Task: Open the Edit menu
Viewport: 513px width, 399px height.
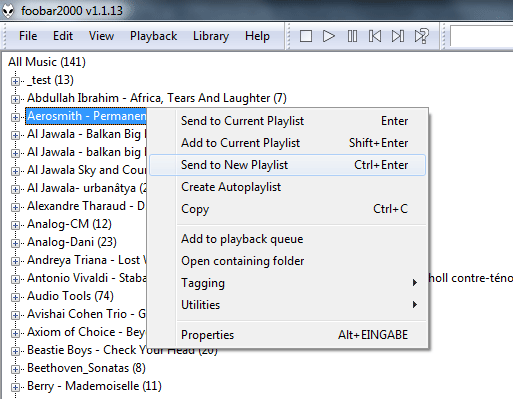Action: click(x=63, y=36)
